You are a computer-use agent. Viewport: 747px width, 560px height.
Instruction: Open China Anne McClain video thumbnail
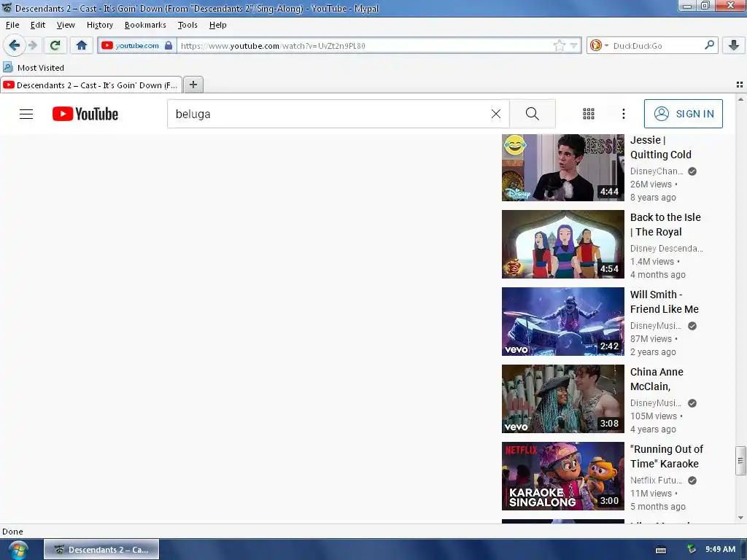click(x=562, y=399)
